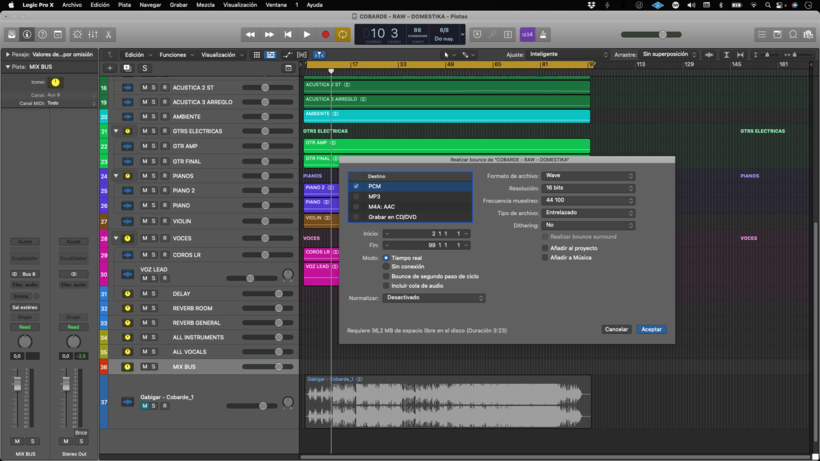The height and width of the screenshot is (461, 820).
Task: Collapse the GTRS ELECTRICAS track stack
Action: pyautogui.click(x=116, y=131)
